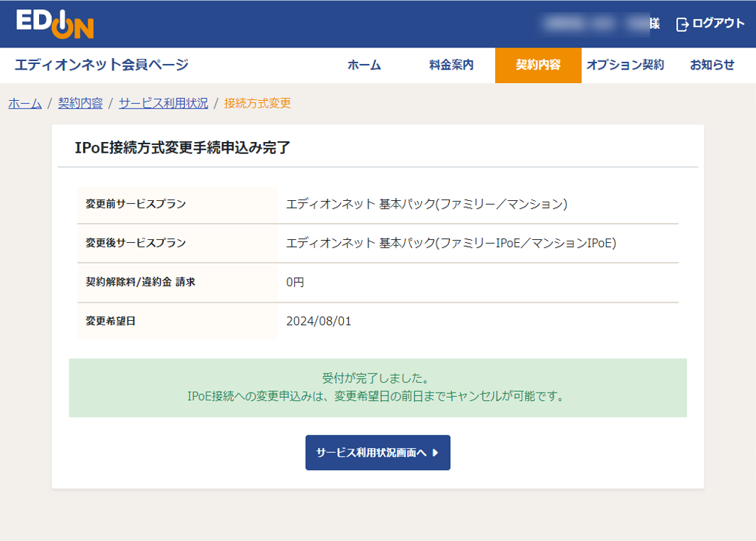
Task: Open the 料金案内 navigation item
Action: [452, 65]
